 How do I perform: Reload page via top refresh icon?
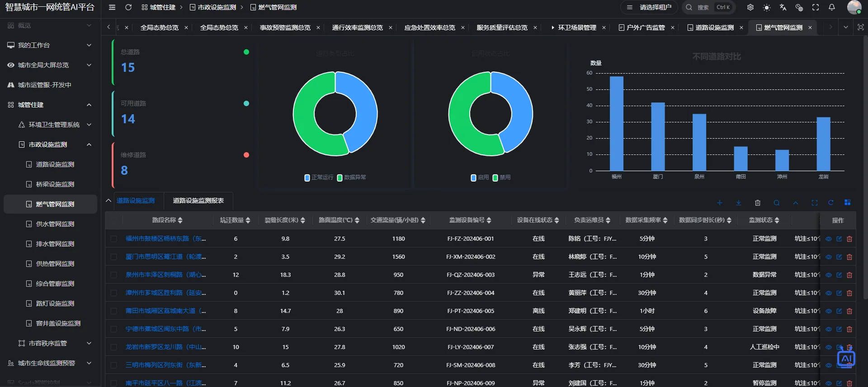coord(128,7)
